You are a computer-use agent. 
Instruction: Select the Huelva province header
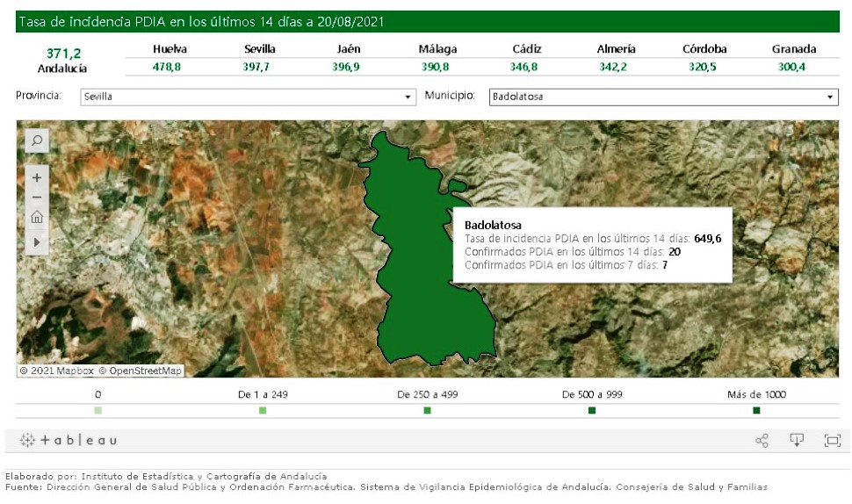tap(170, 49)
